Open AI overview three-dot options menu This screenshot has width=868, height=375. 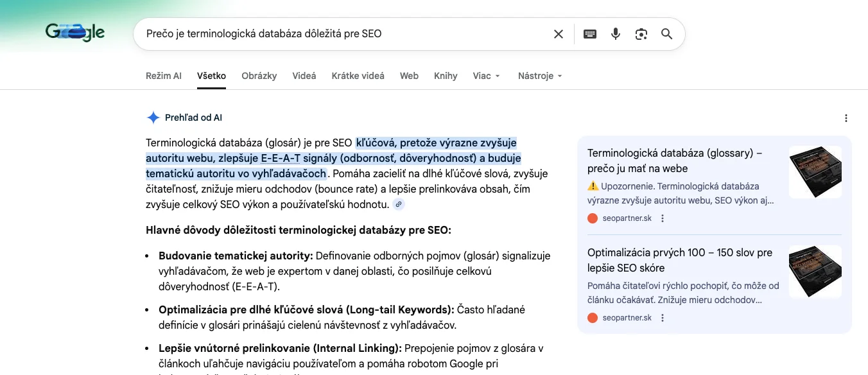click(x=846, y=118)
